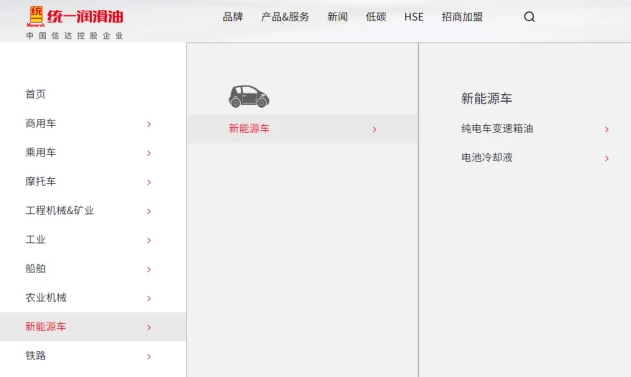The width and height of the screenshot is (631, 377).
Task: Click the search magnifier icon
Action: coord(529,17)
